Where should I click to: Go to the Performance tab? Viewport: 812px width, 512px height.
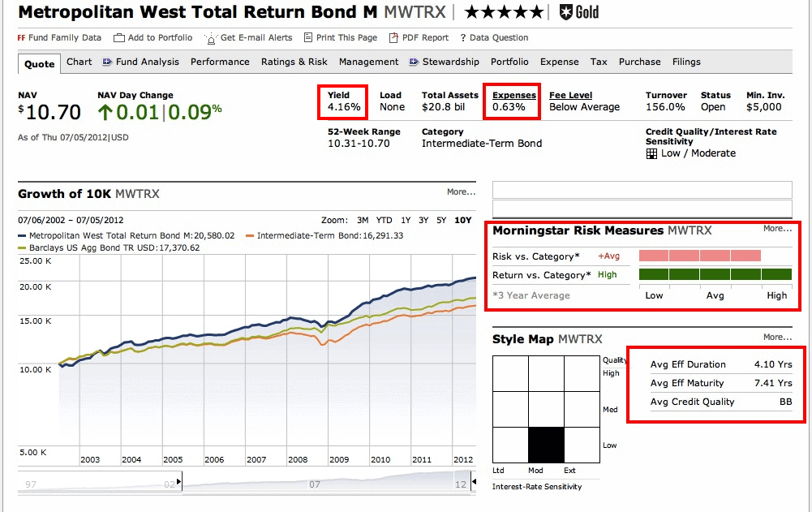[x=220, y=62]
